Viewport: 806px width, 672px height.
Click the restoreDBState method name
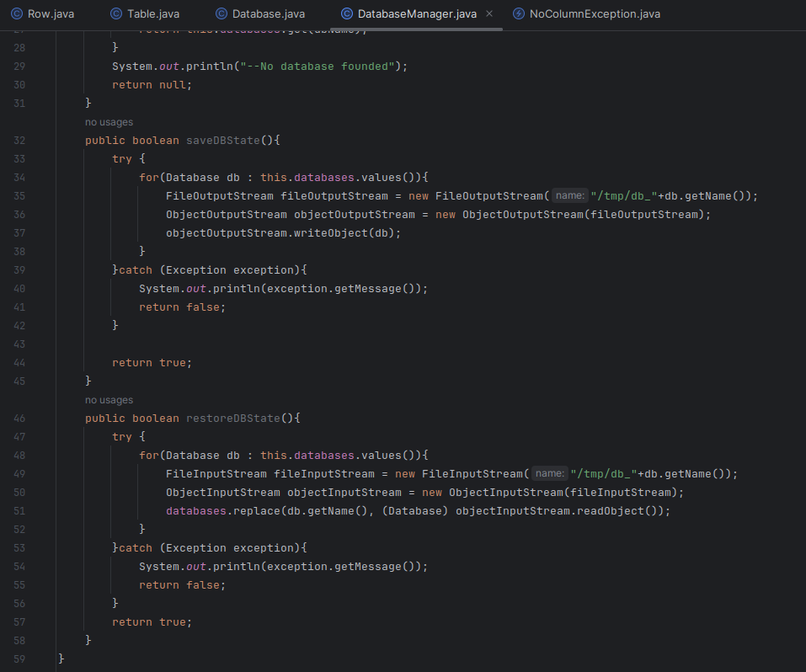point(232,418)
